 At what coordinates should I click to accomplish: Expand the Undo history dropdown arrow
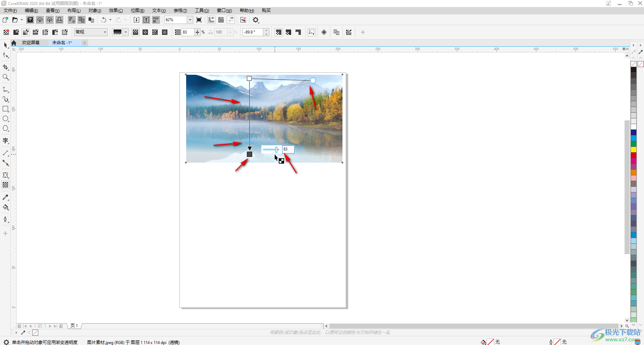pos(110,20)
